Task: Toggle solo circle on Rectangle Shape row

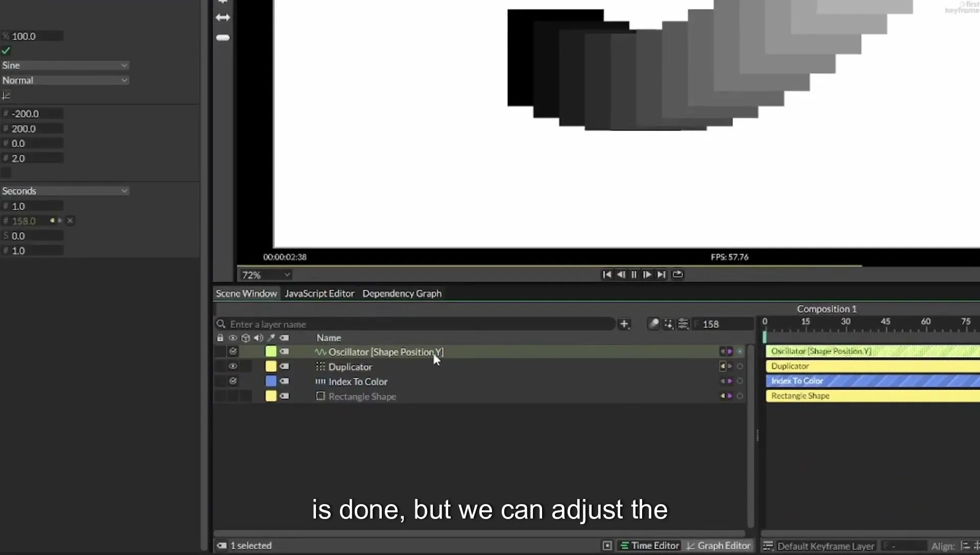Action: coord(740,396)
